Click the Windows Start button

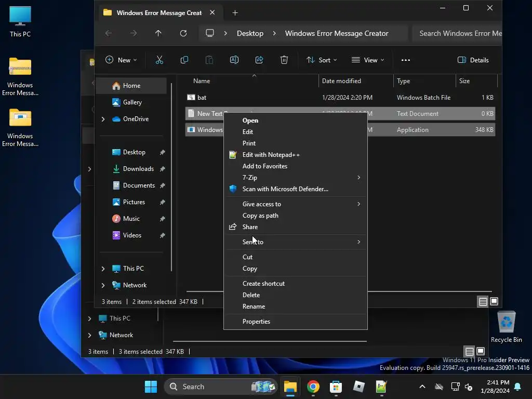coord(151,387)
